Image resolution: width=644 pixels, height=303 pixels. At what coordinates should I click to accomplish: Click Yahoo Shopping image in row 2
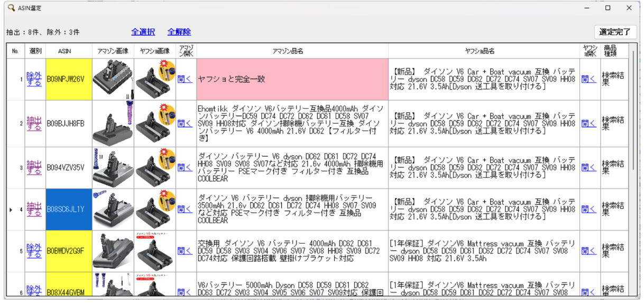(155, 124)
